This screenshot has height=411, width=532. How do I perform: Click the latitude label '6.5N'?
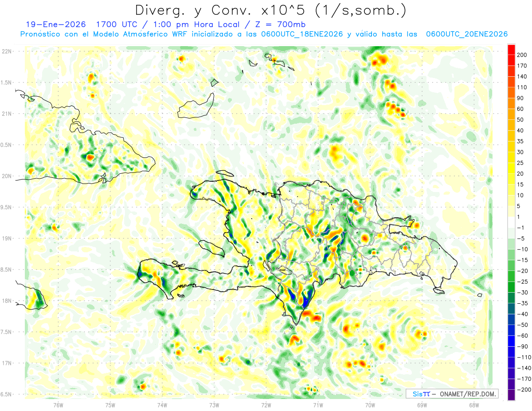6,394
